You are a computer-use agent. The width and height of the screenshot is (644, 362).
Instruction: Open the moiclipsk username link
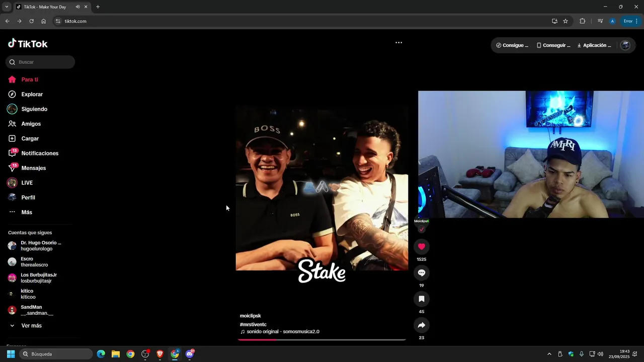point(251,316)
